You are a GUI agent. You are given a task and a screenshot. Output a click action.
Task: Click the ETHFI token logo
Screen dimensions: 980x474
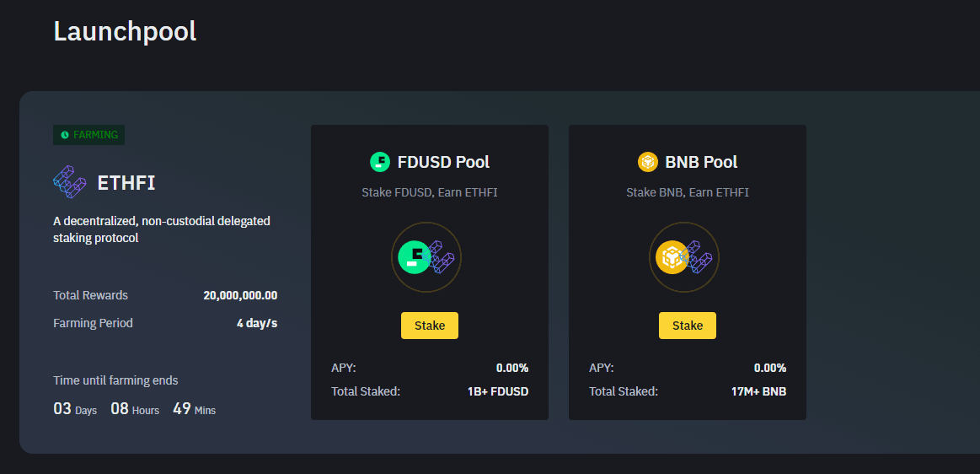coord(70,183)
